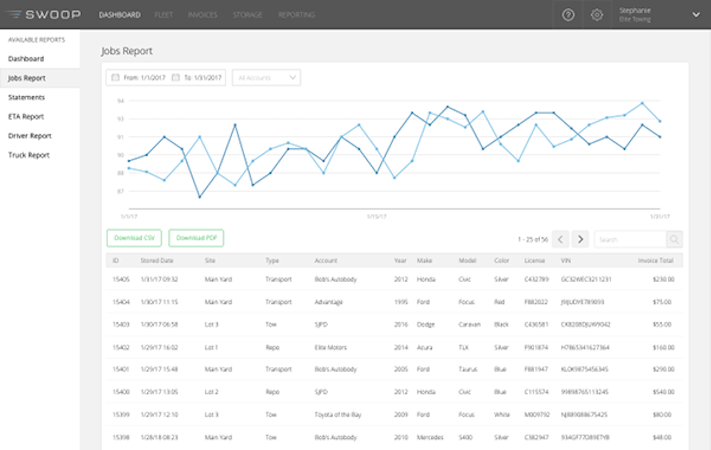
Task: Sort by the Color column header
Action: coord(502,261)
